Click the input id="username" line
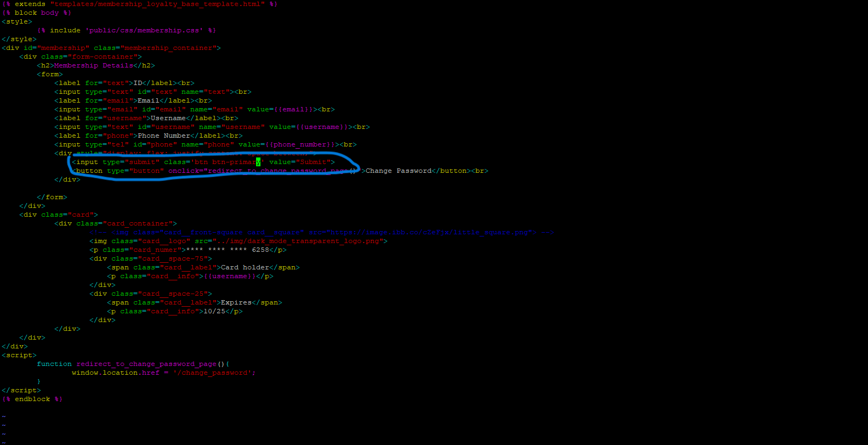Screen dimensions: 868x445 tap(212, 127)
